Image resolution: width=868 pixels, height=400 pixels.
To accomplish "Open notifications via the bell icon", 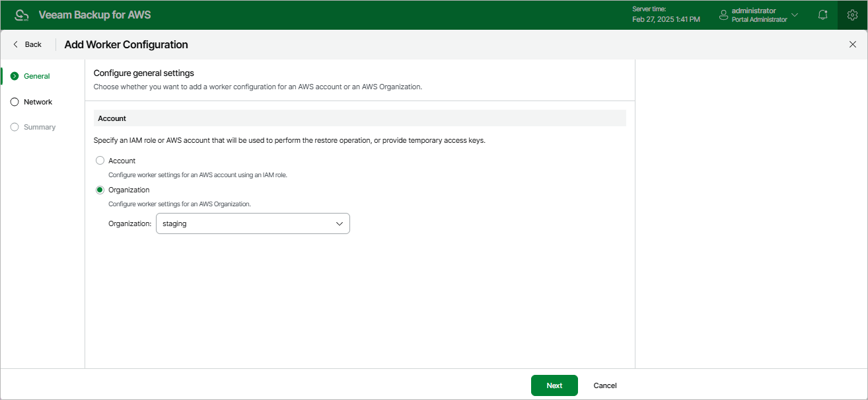I will 822,15.
